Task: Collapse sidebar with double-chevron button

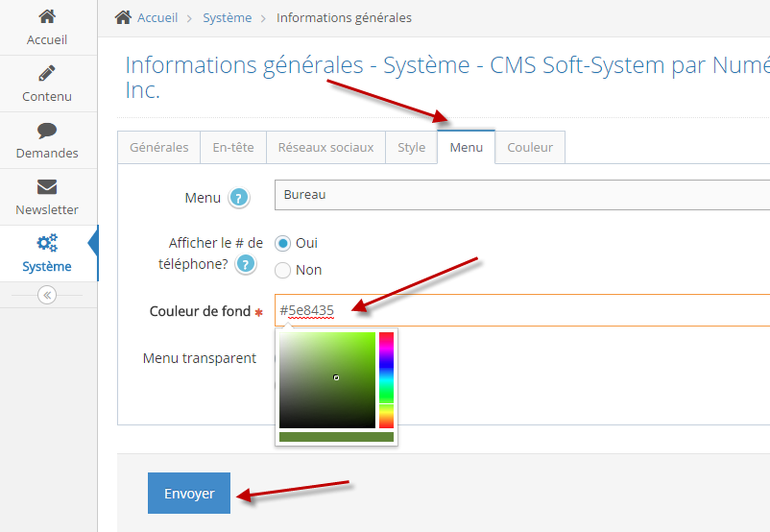Action: [x=47, y=295]
